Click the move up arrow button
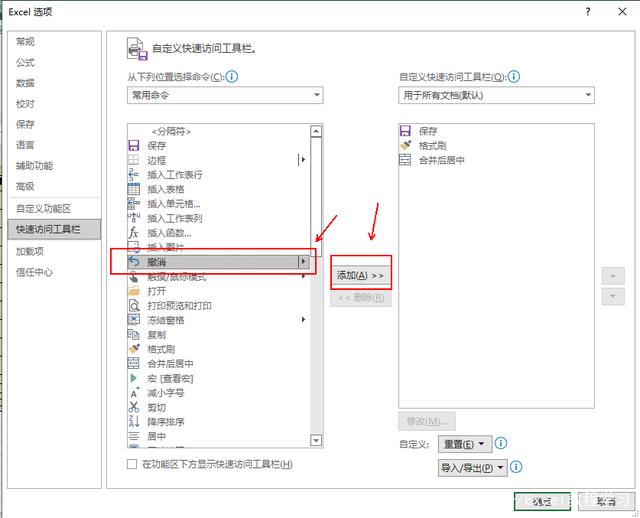Image resolution: width=640 pixels, height=518 pixels. [x=613, y=276]
